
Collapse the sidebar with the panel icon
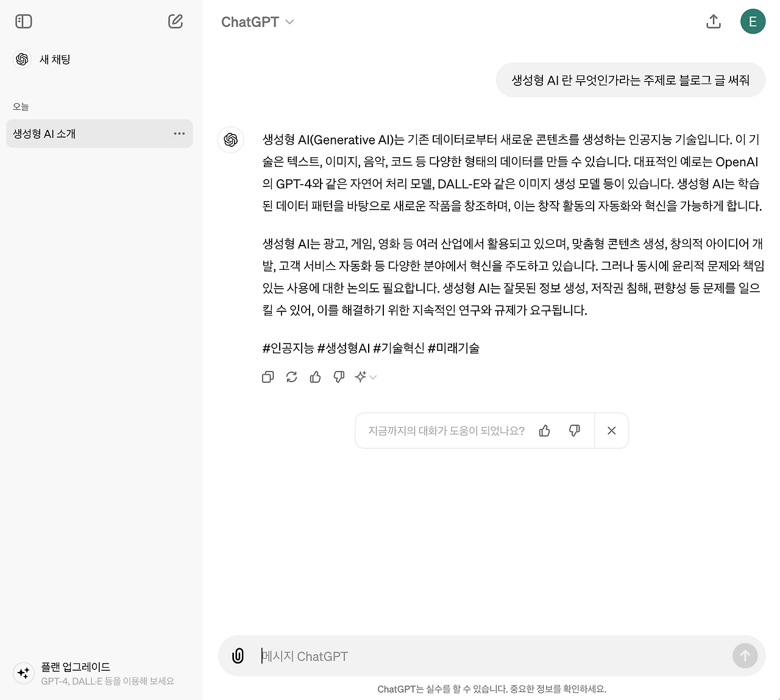coord(23,21)
